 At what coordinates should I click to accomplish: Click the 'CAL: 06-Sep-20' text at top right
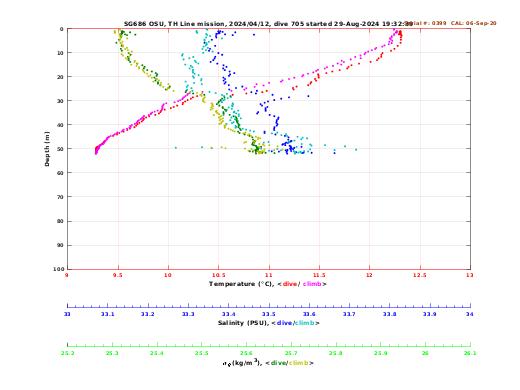(x=473, y=23)
